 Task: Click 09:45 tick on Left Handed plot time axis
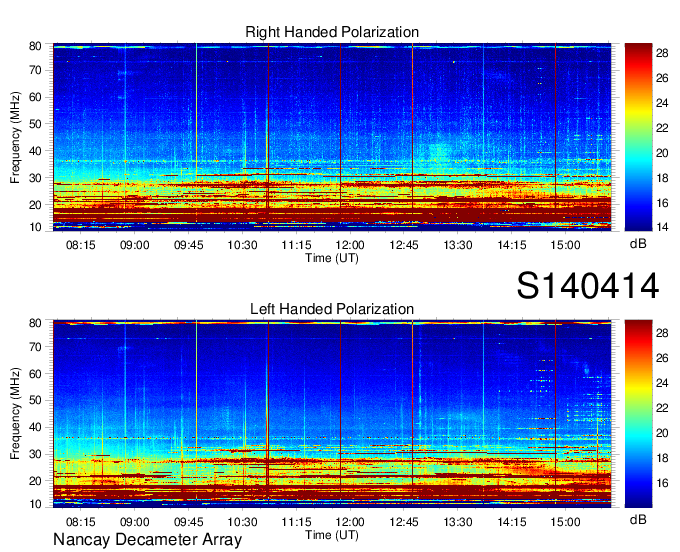click(188, 522)
